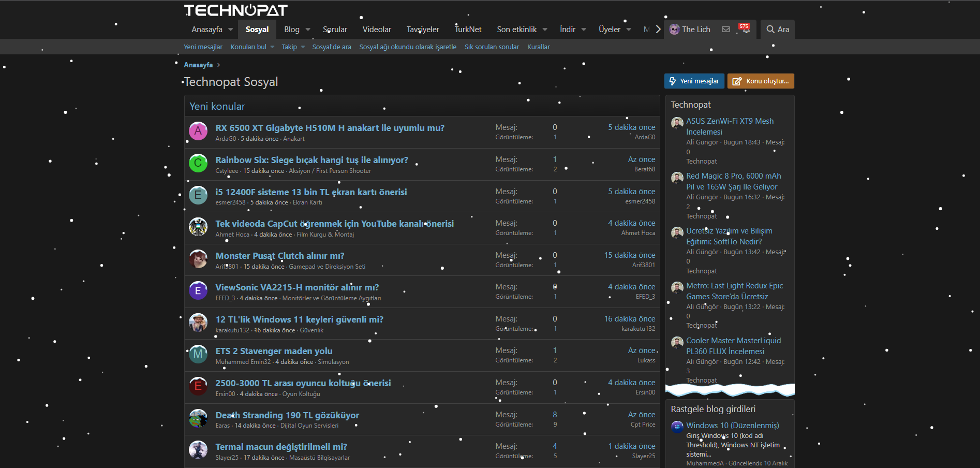Open last poster Cpt Price's profile
Image resolution: width=980 pixels, height=468 pixels.
[x=643, y=425]
